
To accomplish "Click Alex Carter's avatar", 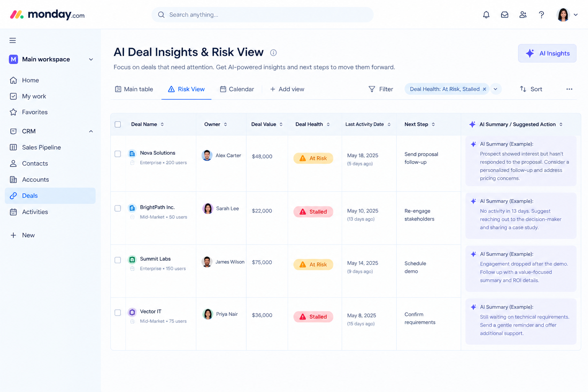I will click(207, 155).
